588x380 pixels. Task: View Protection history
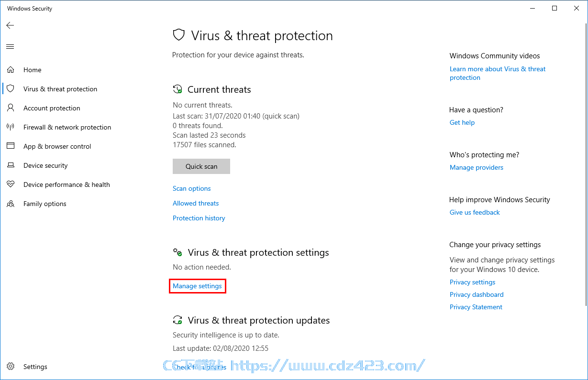pos(199,218)
